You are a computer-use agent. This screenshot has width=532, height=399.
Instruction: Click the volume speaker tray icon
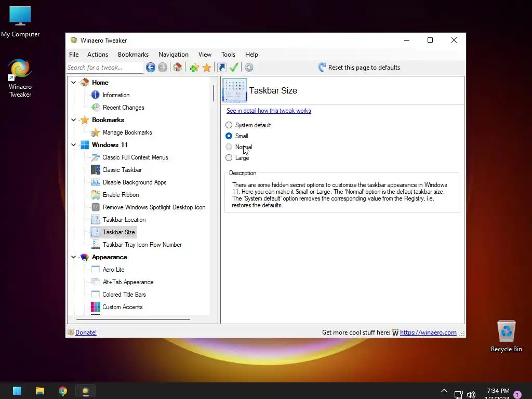point(471,395)
